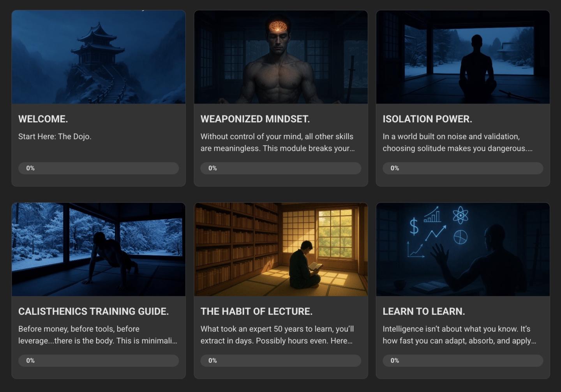
Task: Click the Habit of Lecture progress bar
Action: click(281, 361)
